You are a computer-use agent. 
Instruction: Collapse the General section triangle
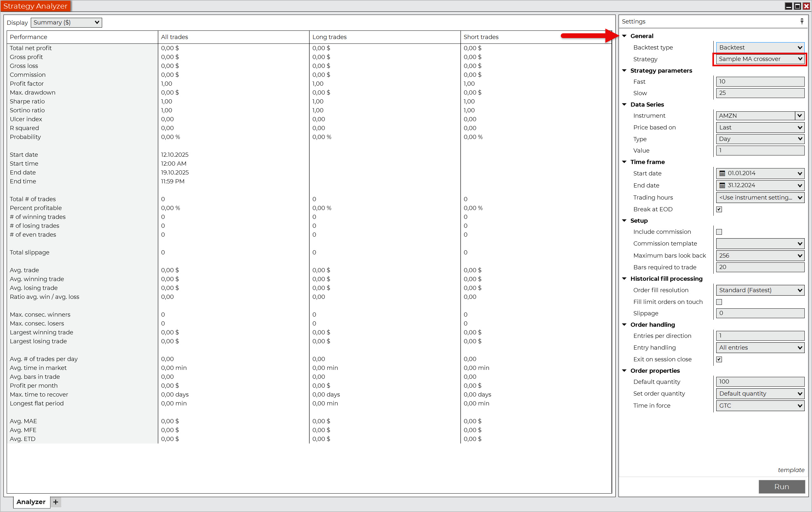click(x=624, y=36)
